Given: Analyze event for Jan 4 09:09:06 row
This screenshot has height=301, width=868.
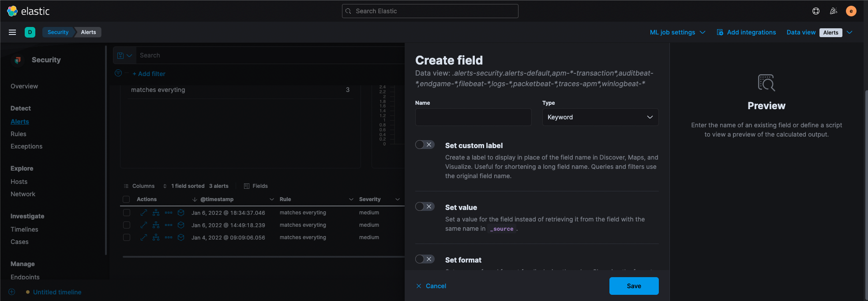Looking at the screenshot, I should pos(156,237).
